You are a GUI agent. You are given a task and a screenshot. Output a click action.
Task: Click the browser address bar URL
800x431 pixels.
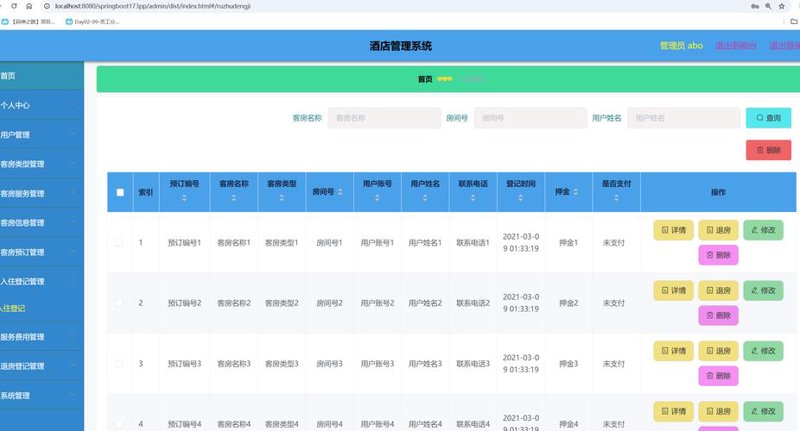(153, 6)
